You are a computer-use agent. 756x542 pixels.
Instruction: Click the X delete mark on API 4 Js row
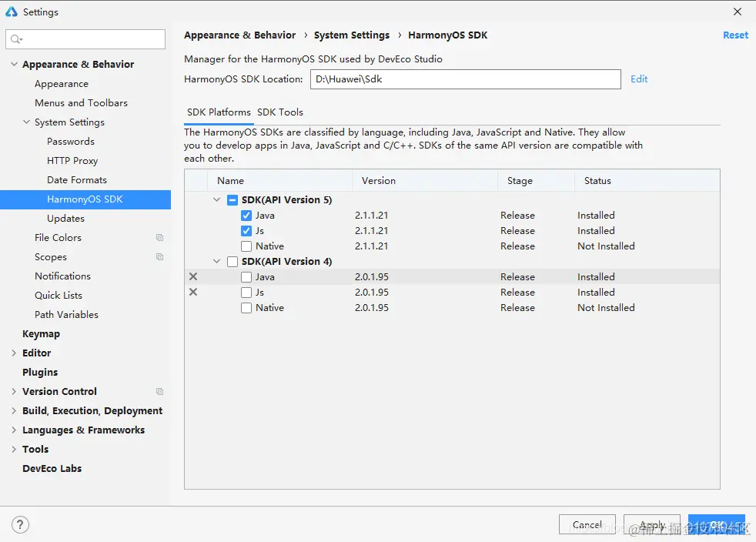click(x=193, y=293)
